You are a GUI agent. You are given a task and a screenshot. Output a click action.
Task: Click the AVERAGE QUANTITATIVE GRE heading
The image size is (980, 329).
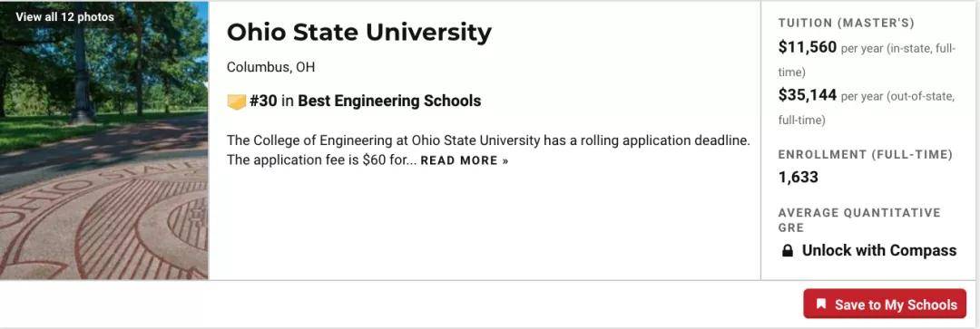point(858,219)
